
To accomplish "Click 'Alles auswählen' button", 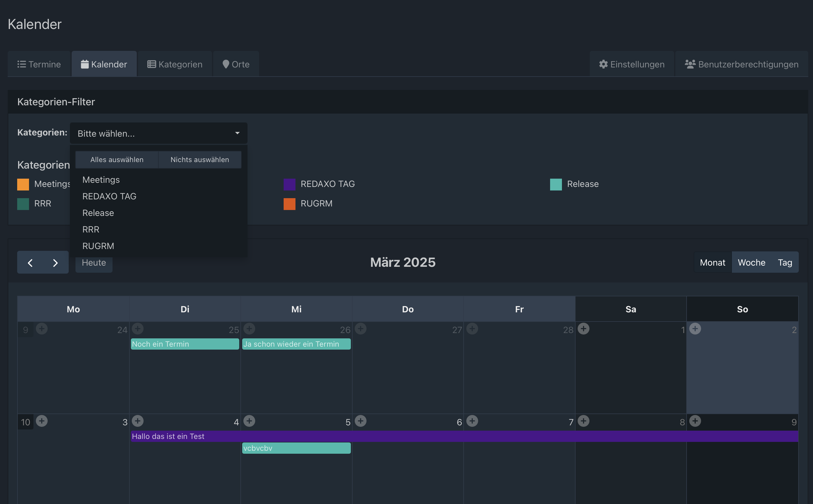I will (117, 160).
